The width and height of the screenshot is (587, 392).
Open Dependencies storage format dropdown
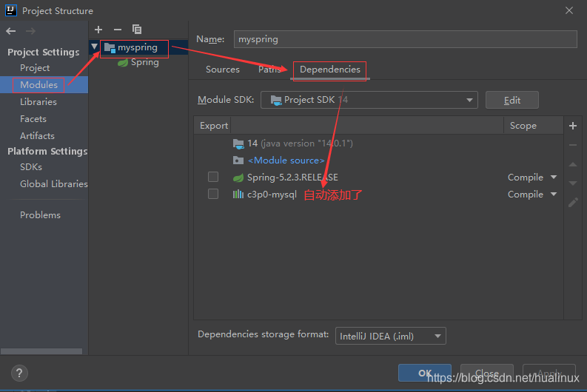[390, 336]
